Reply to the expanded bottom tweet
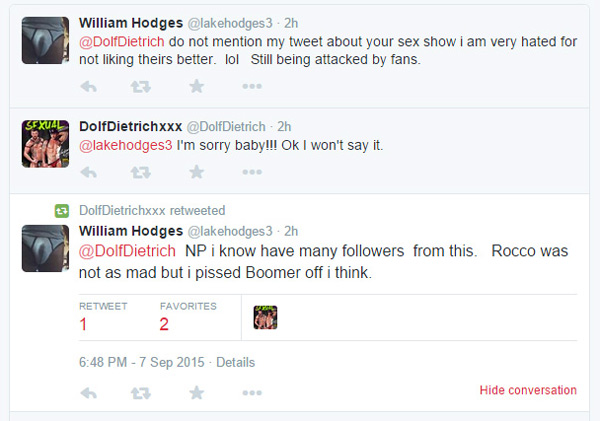This screenshot has height=421, width=600. point(88,392)
